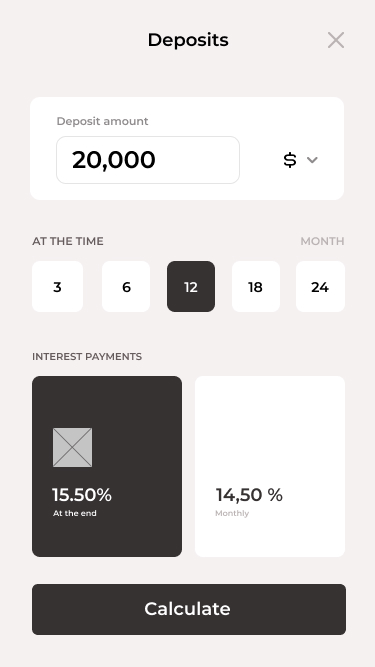Click the placeholder image icon in dark card

(x=72, y=448)
